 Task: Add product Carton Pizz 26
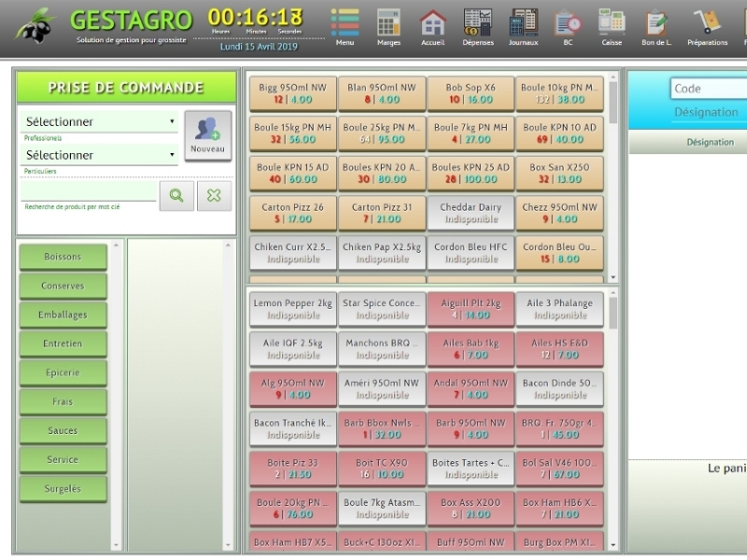(292, 213)
